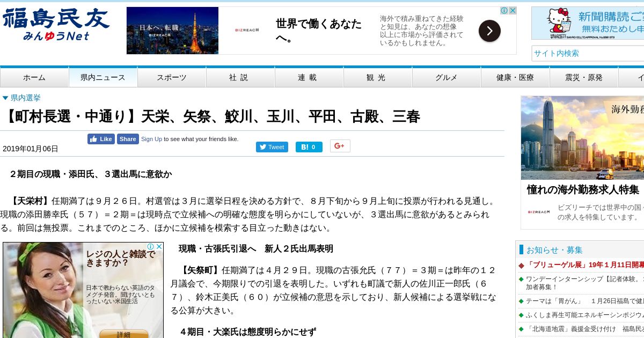Open the AdChoices info icon on top banner
This screenshot has height=338, width=644.
pos(504,10)
